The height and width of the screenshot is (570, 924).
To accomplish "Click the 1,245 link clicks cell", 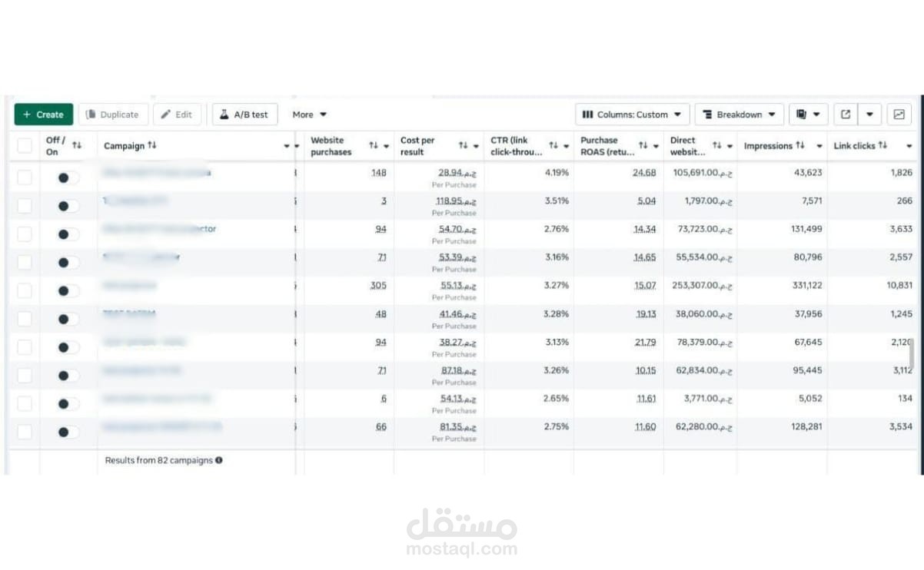I will click(902, 313).
